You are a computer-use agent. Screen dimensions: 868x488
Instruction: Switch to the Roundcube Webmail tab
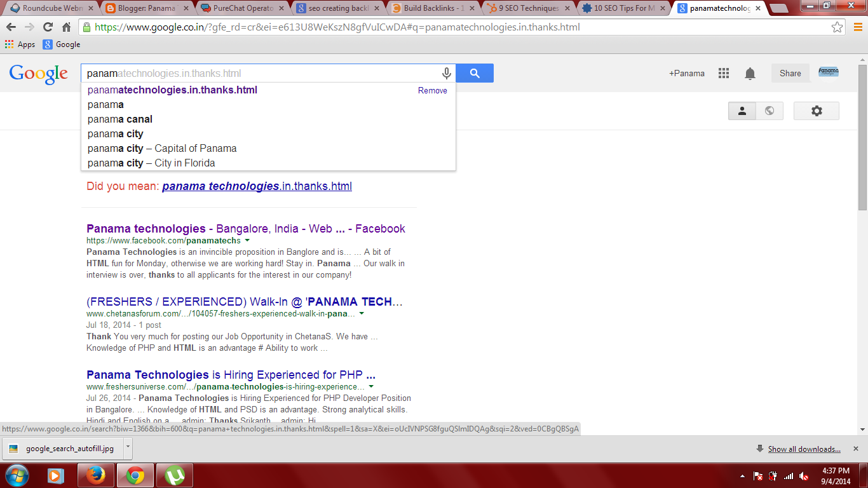click(x=51, y=8)
